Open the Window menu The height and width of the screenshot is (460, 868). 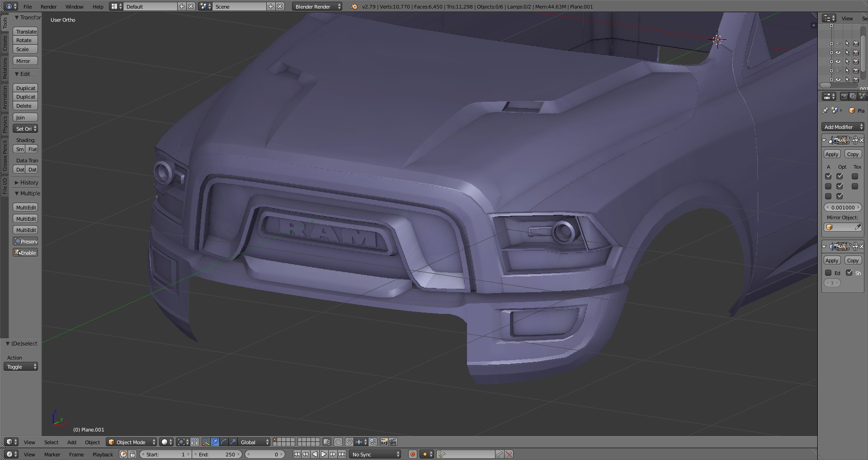(74, 7)
